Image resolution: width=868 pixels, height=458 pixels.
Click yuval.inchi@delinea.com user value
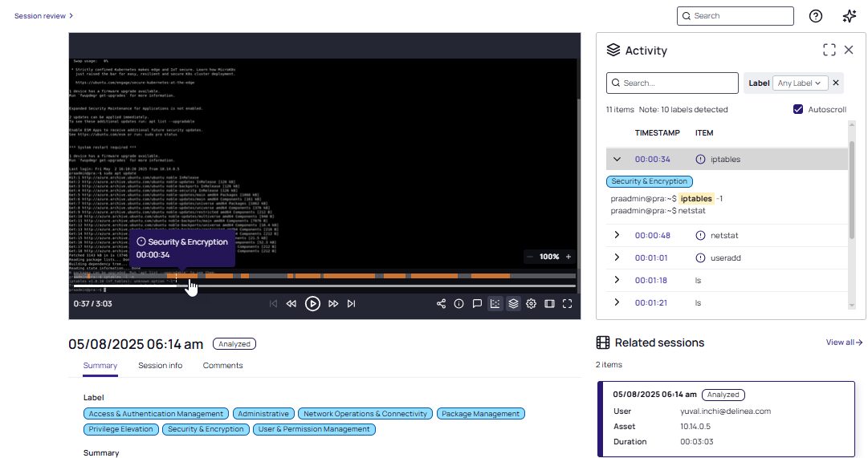(725, 411)
